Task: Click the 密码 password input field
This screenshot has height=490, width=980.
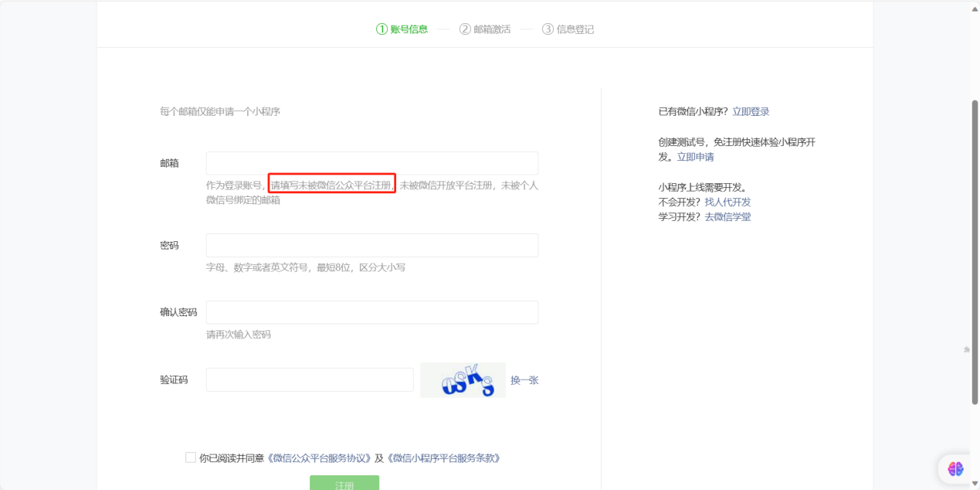Action: point(372,245)
